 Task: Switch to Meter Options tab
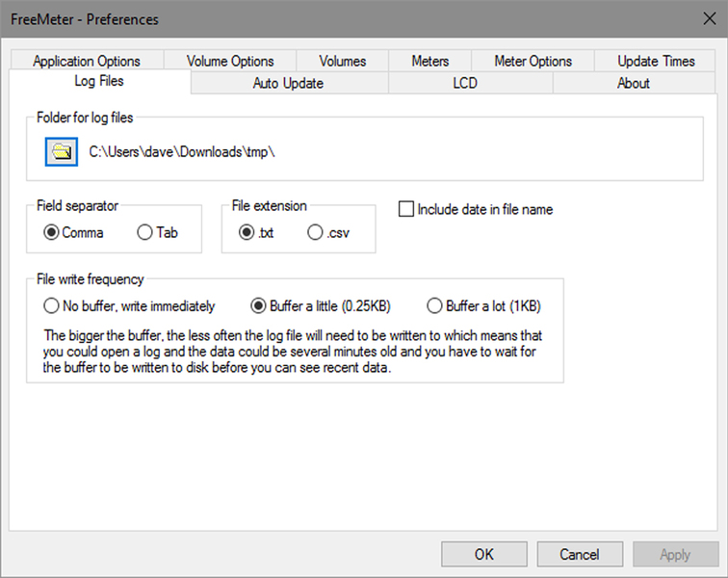pos(533,61)
